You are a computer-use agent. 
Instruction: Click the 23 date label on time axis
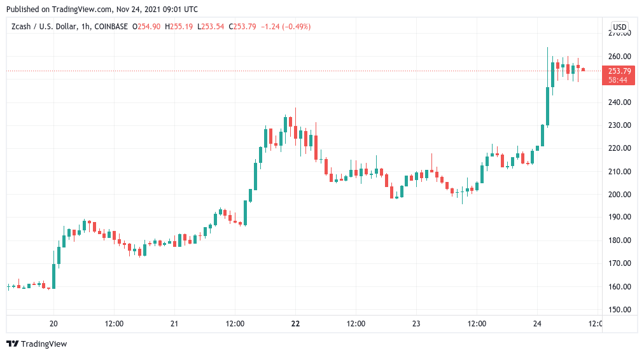416,324
